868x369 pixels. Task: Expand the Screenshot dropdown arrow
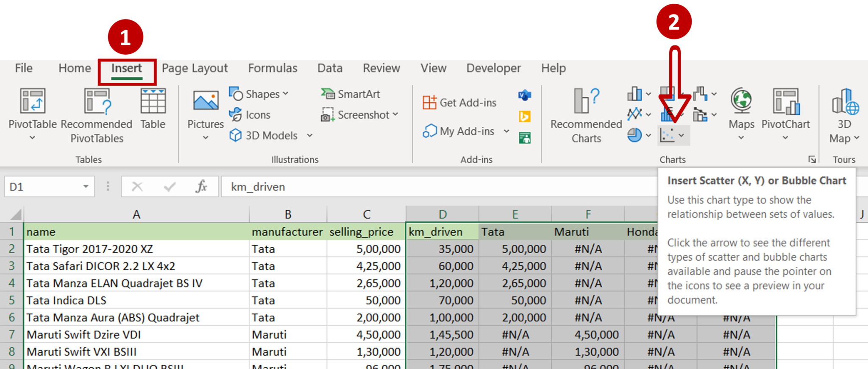(x=395, y=115)
